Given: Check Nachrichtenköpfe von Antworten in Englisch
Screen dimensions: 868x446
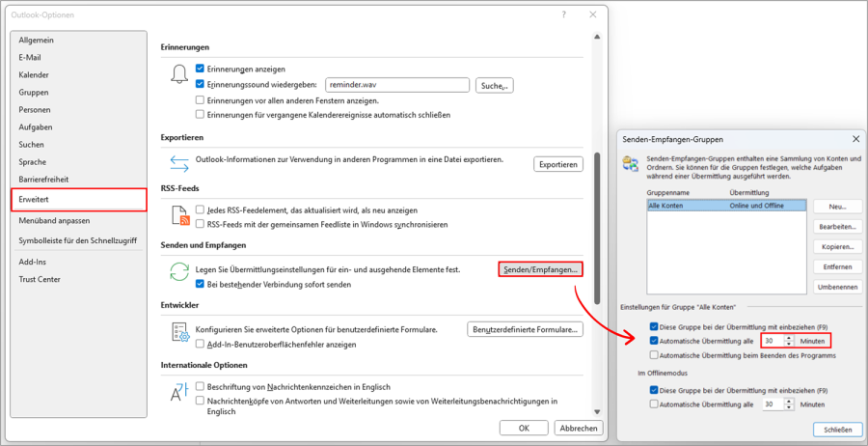Looking at the screenshot, I should (200, 401).
